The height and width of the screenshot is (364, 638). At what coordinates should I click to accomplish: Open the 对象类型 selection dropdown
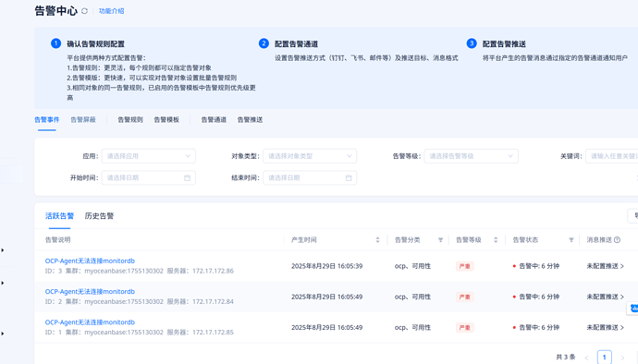pyautogui.click(x=310, y=156)
